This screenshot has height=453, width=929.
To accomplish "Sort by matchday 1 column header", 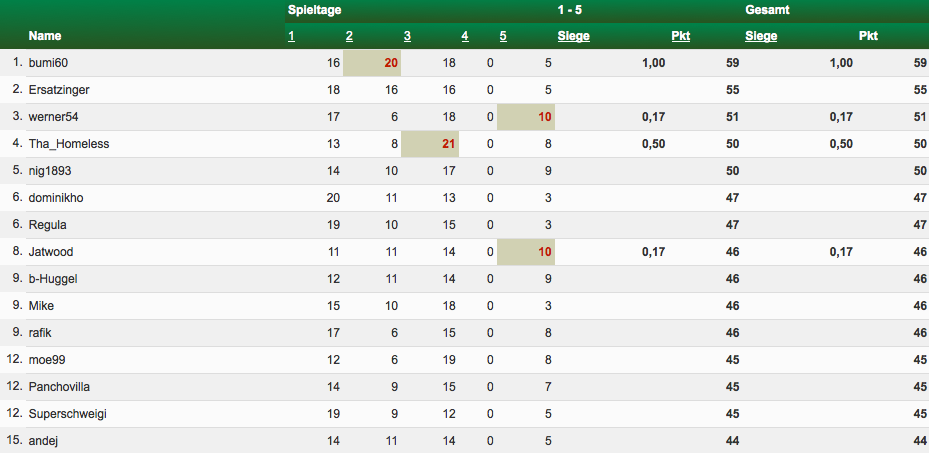I will pos(291,37).
